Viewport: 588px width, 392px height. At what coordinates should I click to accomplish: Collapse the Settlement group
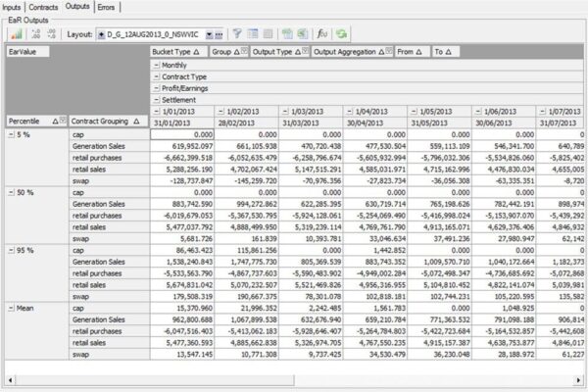[157, 100]
